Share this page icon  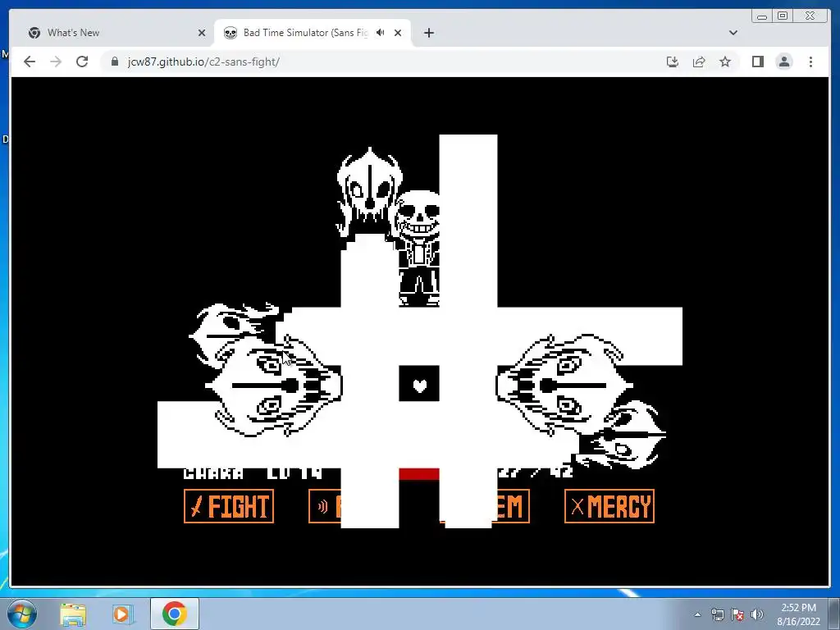click(x=699, y=62)
